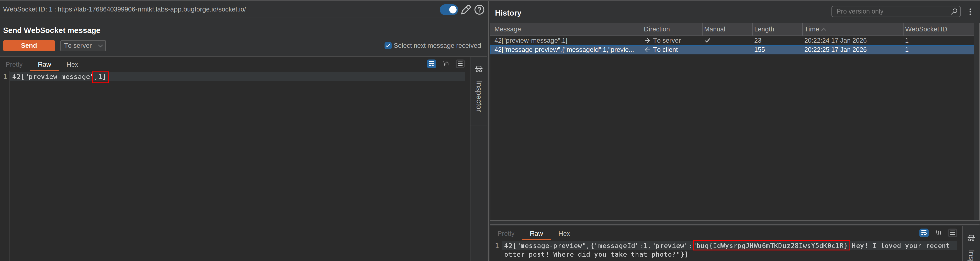The width and height of the screenshot is (980, 261).
Task: Uncheck Select next message received
Action: [x=388, y=46]
